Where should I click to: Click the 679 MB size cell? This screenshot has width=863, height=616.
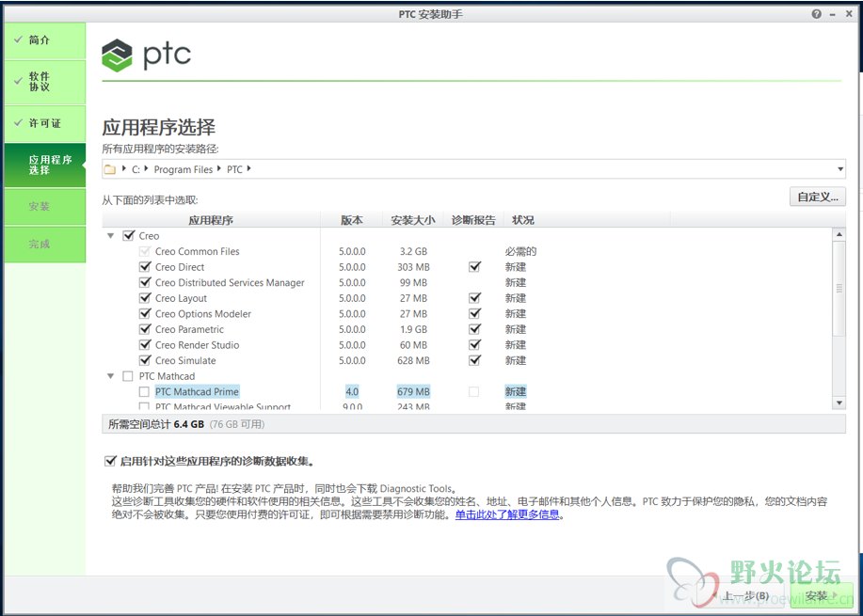click(413, 391)
